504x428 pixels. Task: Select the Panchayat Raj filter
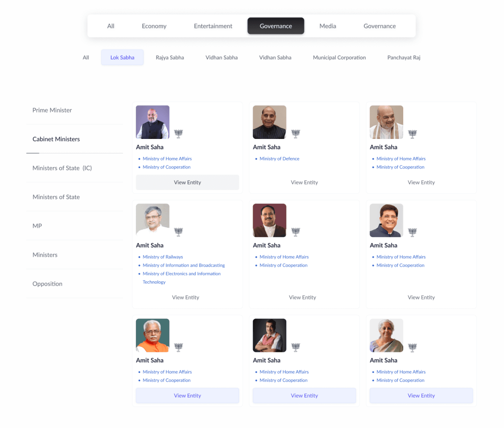tap(404, 57)
